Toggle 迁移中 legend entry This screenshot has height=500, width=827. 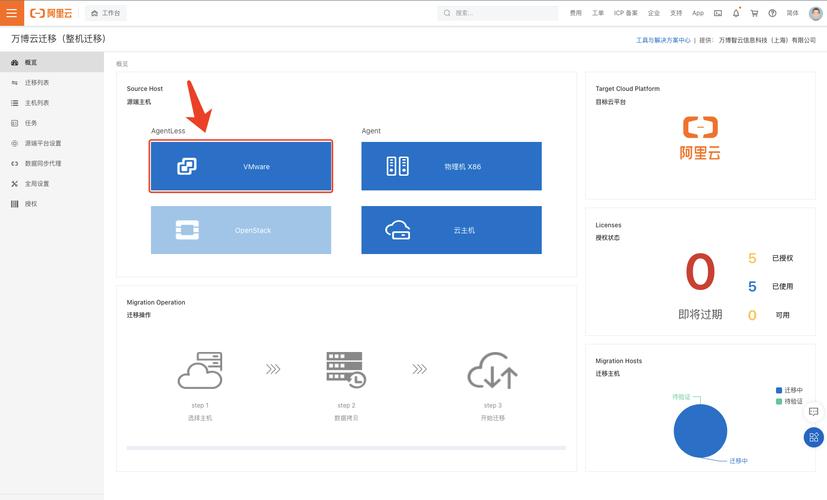tap(789, 390)
